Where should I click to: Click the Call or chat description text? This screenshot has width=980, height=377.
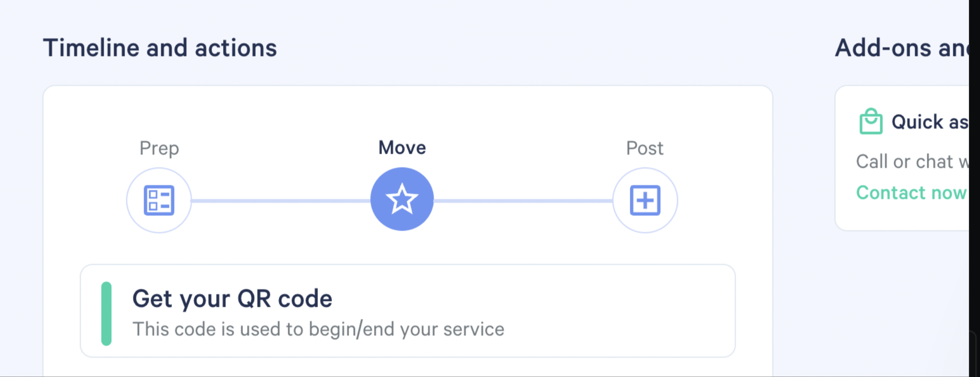click(912, 162)
